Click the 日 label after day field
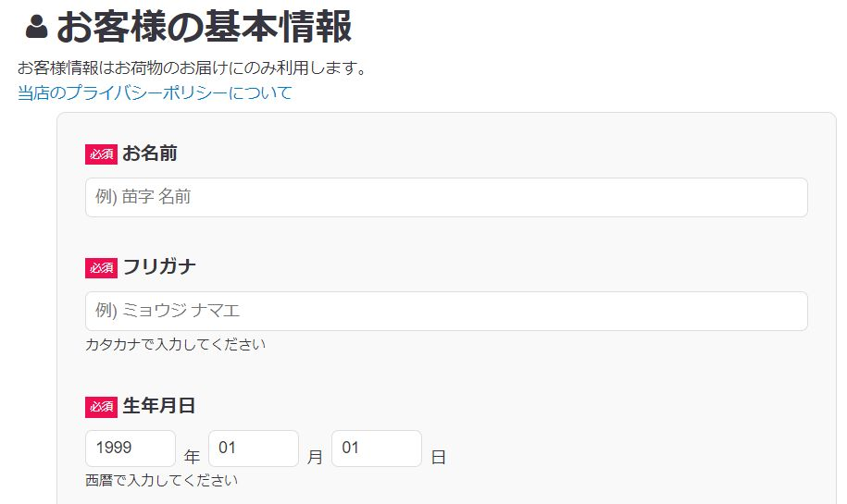 click(438, 457)
